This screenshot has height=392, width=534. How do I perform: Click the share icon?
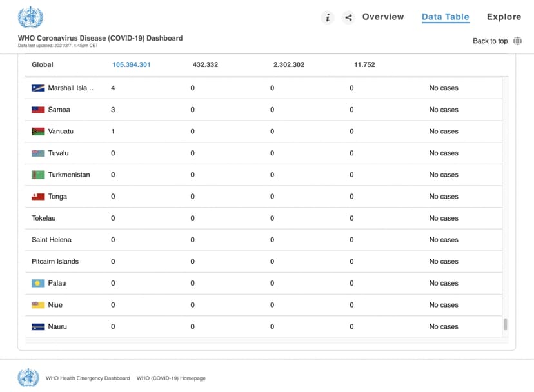point(348,17)
